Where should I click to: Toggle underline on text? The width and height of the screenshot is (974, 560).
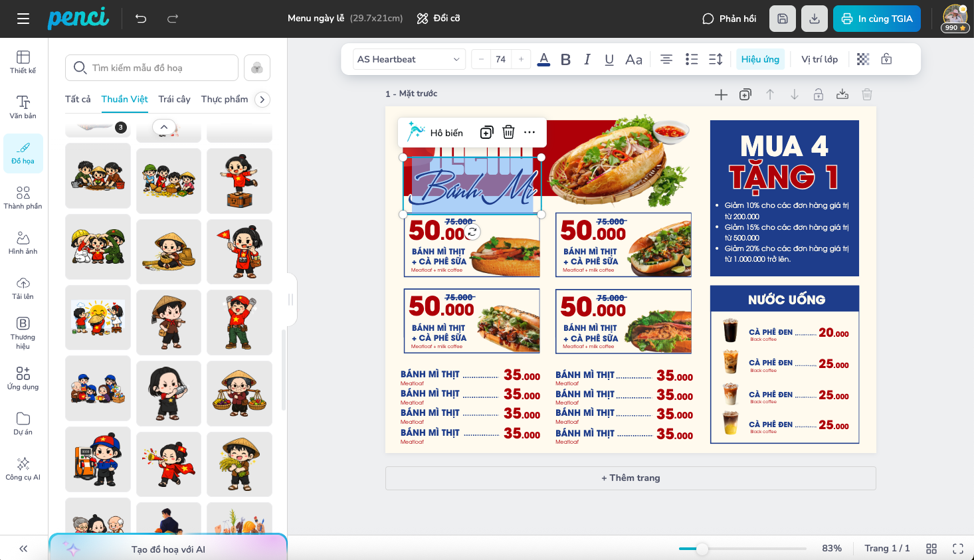(x=609, y=59)
